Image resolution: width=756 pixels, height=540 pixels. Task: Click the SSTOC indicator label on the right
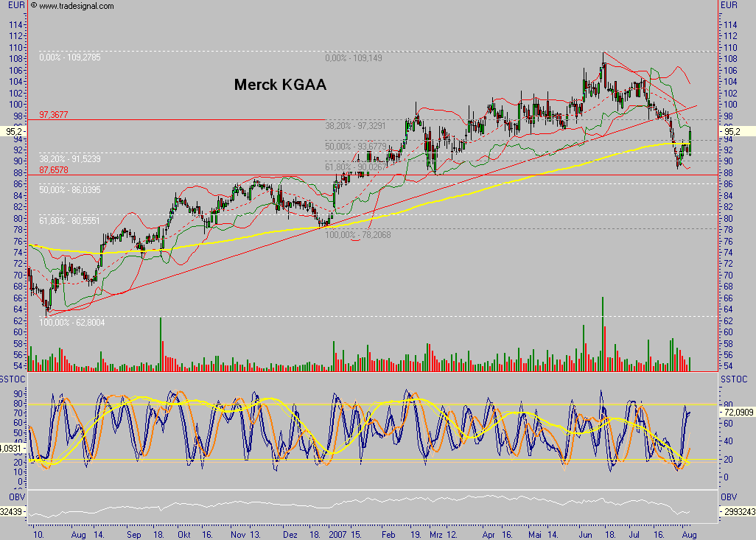(734, 380)
